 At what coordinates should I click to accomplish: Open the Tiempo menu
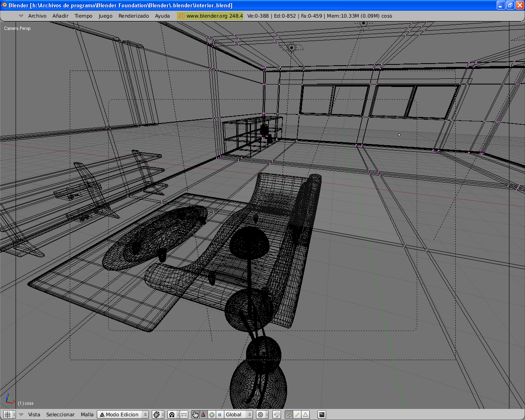pyautogui.click(x=84, y=16)
